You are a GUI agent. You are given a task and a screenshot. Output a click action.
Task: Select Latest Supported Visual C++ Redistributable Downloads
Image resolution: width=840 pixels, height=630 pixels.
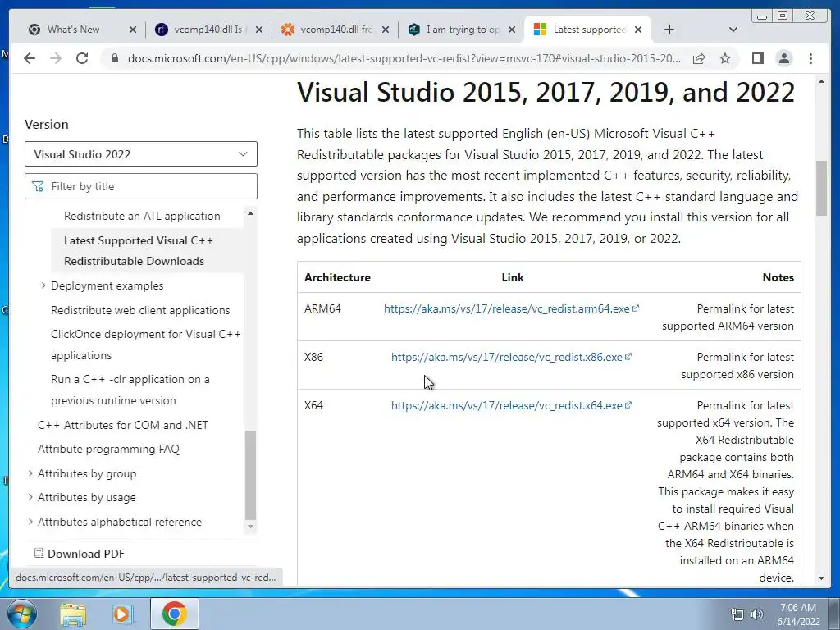coord(138,251)
